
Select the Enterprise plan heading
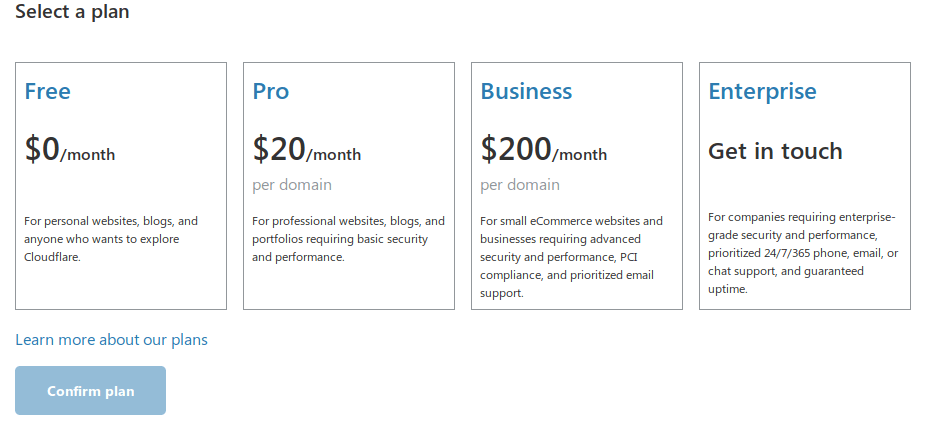coord(762,92)
